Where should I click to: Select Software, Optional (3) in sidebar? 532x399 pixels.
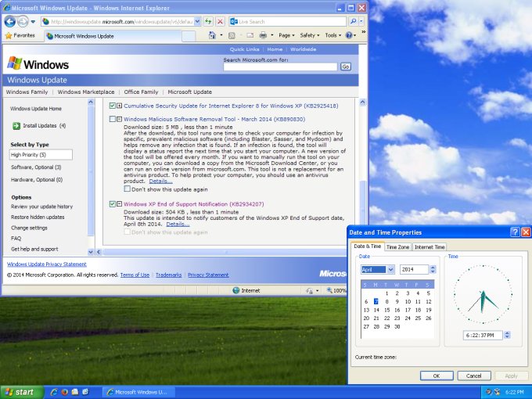pyautogui.click(x=36, y=167)
